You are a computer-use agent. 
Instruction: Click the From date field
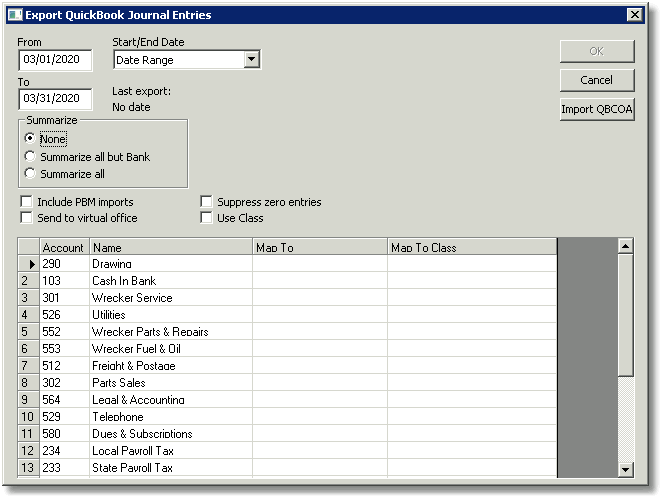(55, 60)
